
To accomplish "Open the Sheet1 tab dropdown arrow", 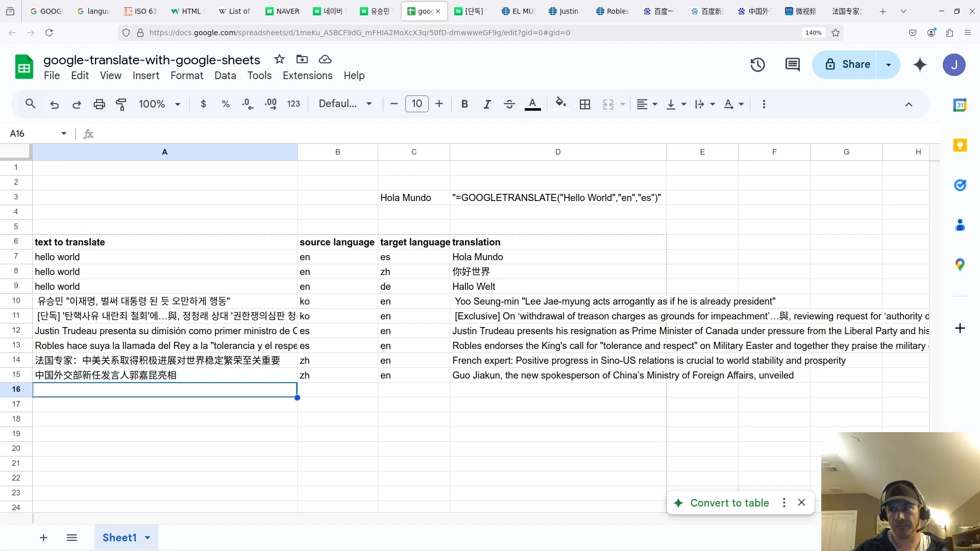I will tap(148, 538).
